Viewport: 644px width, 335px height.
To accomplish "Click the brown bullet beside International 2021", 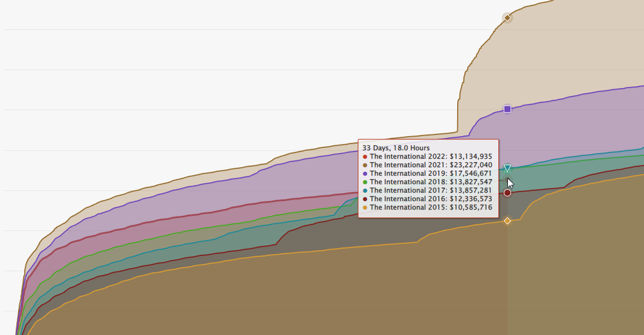I will [x=365, y=165].
